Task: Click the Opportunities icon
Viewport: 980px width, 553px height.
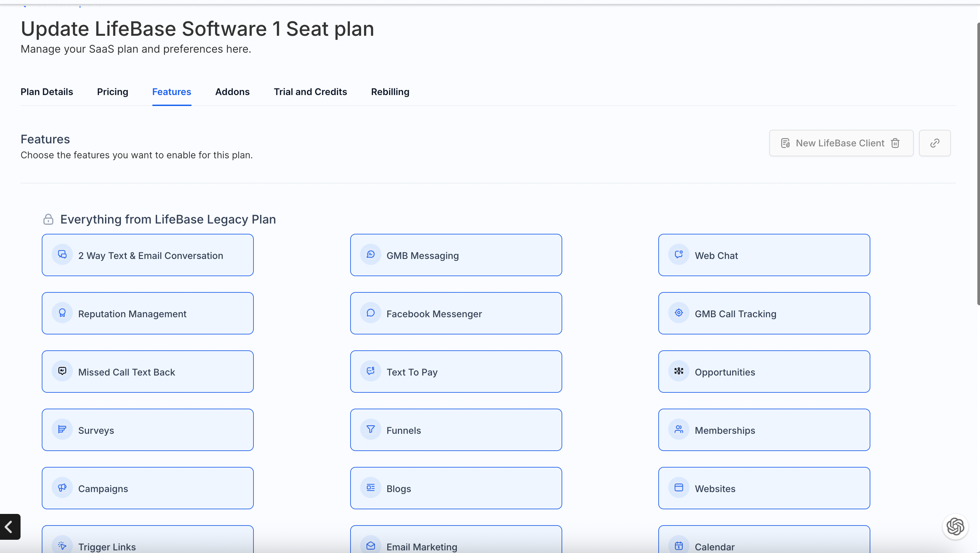Action: click(679, 371)
